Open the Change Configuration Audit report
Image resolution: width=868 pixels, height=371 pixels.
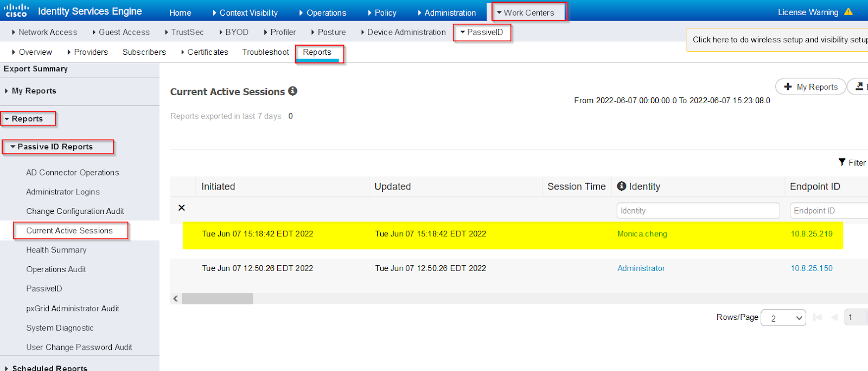click(x=75, y=211)
